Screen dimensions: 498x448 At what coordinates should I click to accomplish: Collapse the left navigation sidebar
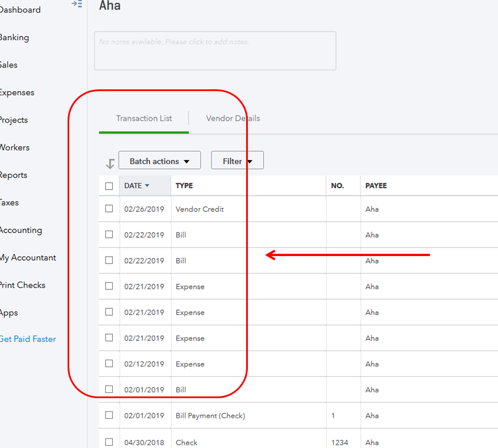click(77, 4)
